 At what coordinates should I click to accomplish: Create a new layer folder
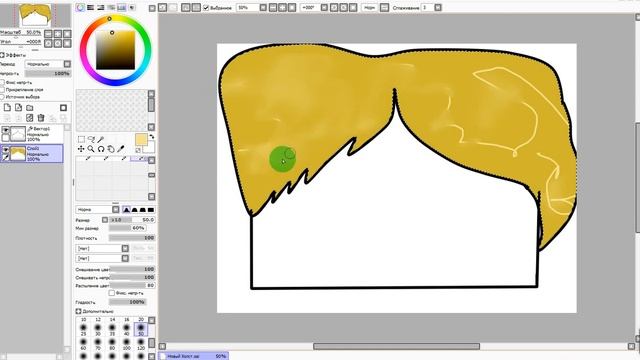click(30, 108)
